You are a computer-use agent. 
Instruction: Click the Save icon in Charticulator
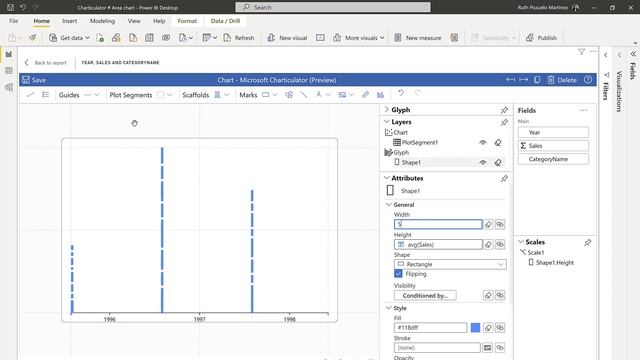point(26,80)
